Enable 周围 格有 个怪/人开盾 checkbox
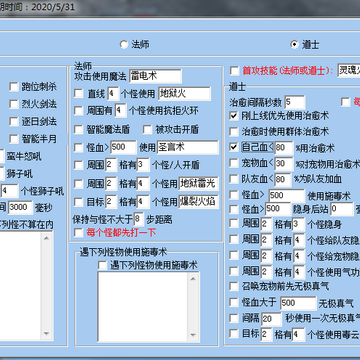The height and width of the screenshot is (360, 360). pyautogui.click(x=78, y=165)
